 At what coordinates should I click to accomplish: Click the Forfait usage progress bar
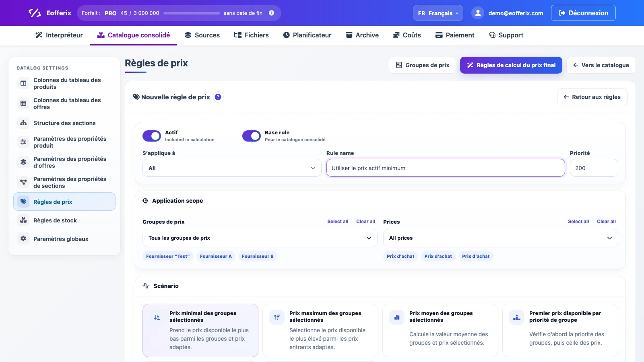coord(192,13)
